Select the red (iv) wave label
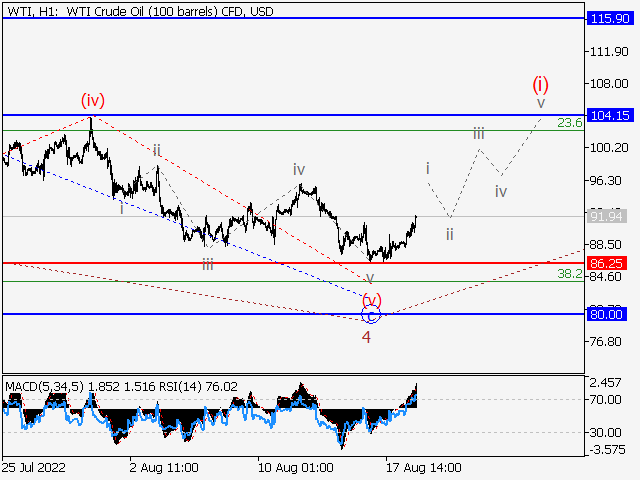Viewport: 640px width, 480px height. click(x=93, y=100)
